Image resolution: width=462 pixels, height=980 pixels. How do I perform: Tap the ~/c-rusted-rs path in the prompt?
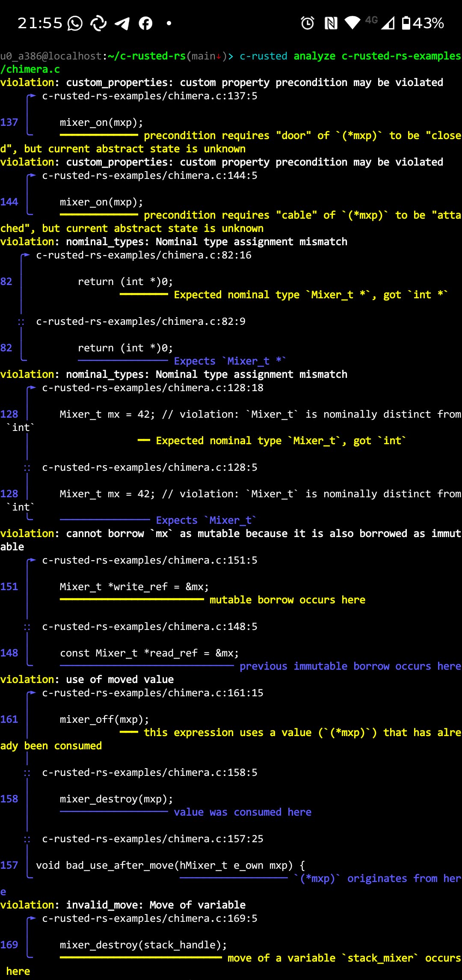click(147, 56)
